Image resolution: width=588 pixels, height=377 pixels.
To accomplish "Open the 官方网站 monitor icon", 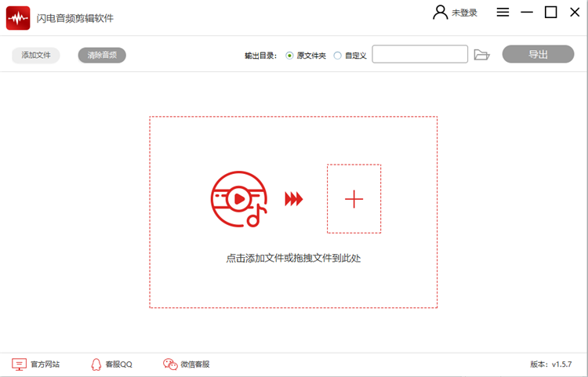I will pyautogui.click(x=19, y=364).
